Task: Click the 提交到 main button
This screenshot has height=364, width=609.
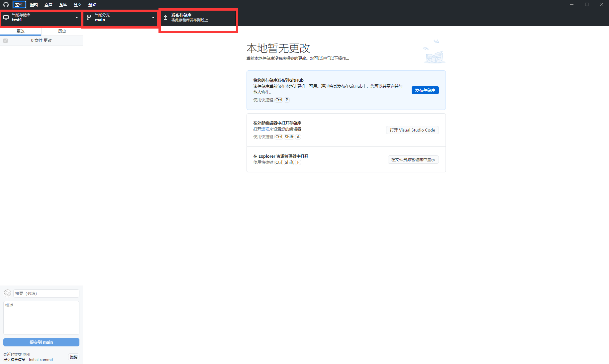Action: tap(41, 342)
